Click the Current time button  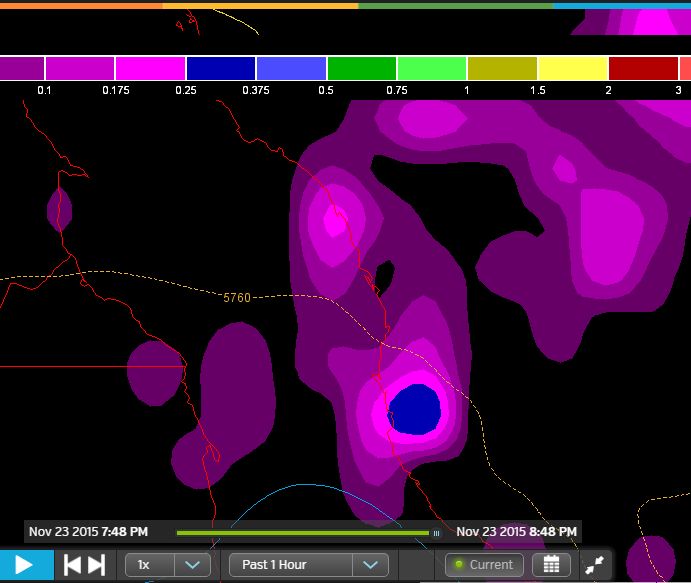point(484,564)
